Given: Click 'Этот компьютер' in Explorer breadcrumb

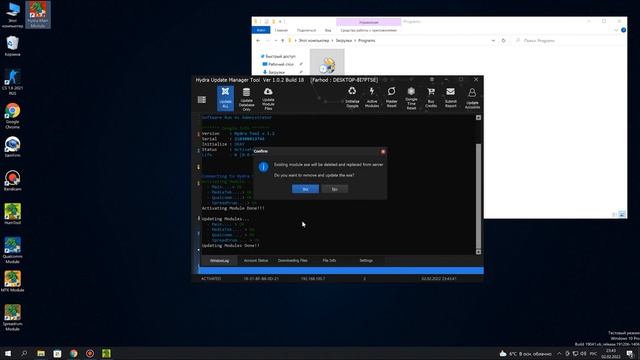Looking at the screenshot, I should 314,40.
